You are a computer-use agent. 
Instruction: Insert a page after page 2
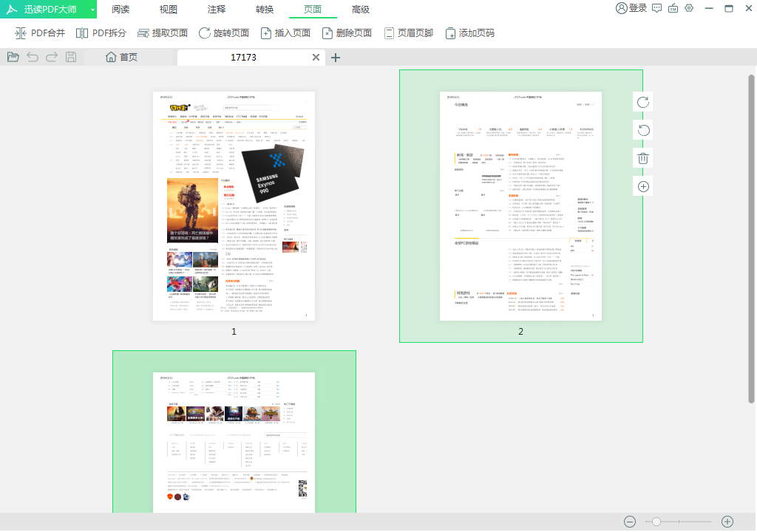(x=642, y=185)
